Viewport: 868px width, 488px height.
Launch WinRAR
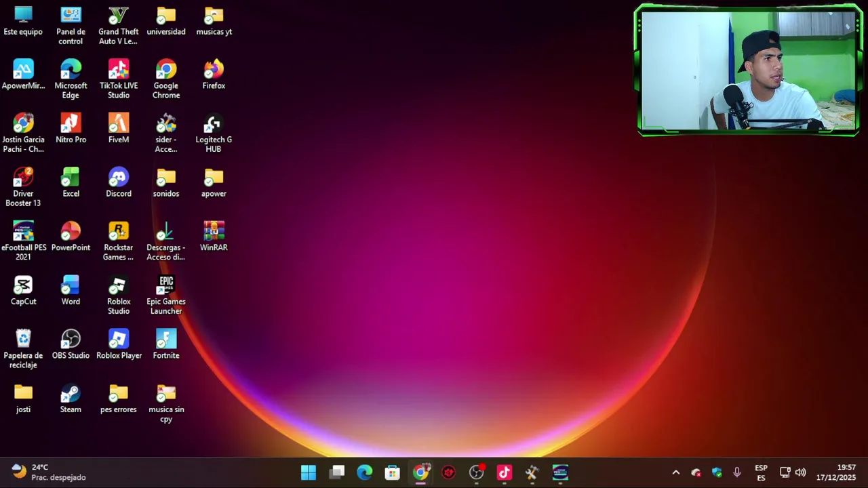click(214, 237)
